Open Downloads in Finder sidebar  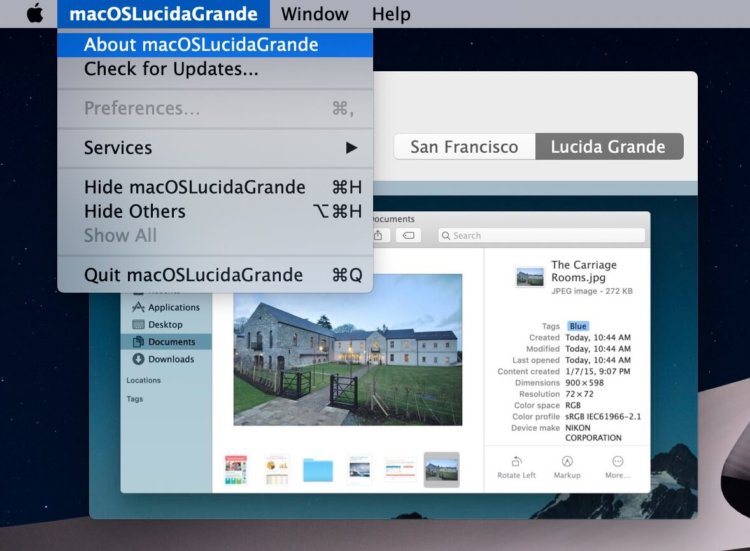coord(165,359)
